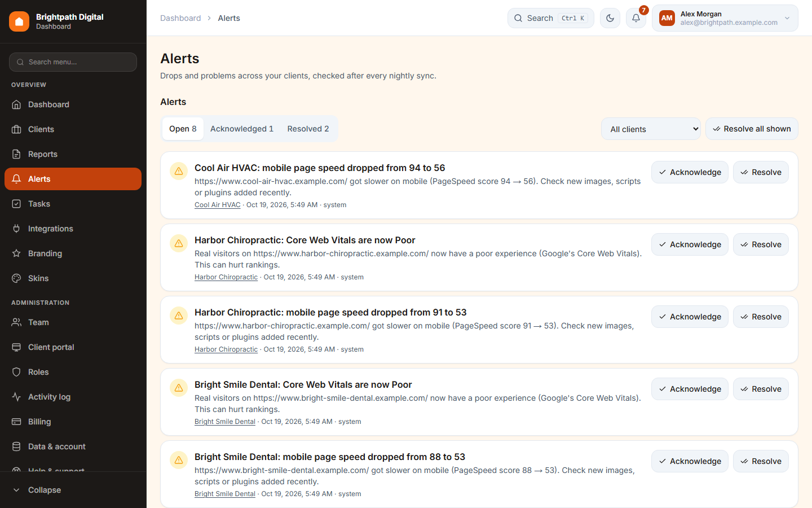Click the Search box in top bar
Screen dimensions: 812x508
[x=551, y=18]
